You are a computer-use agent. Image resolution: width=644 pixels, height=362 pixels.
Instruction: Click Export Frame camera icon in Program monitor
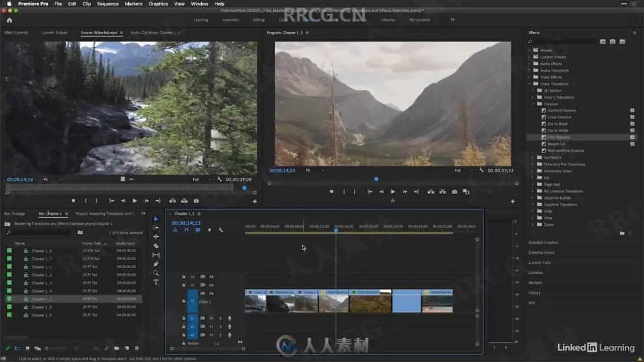[455, 191]
